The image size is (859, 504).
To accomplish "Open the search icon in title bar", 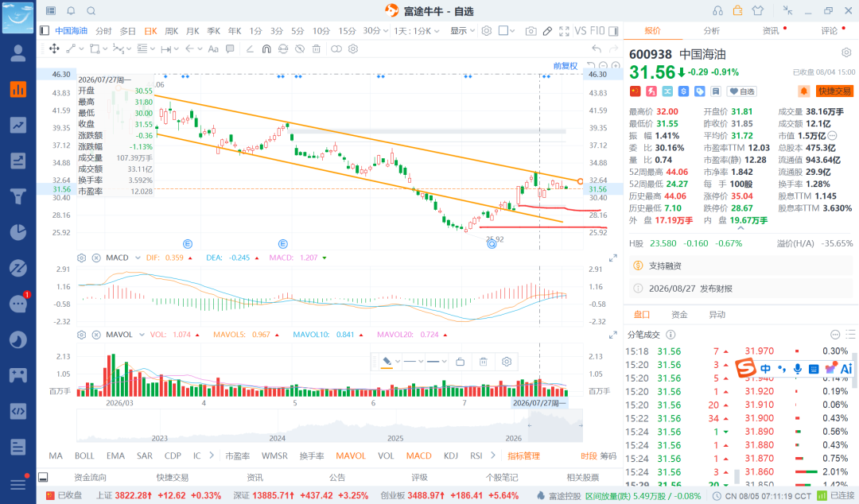I will pos(91,11).
